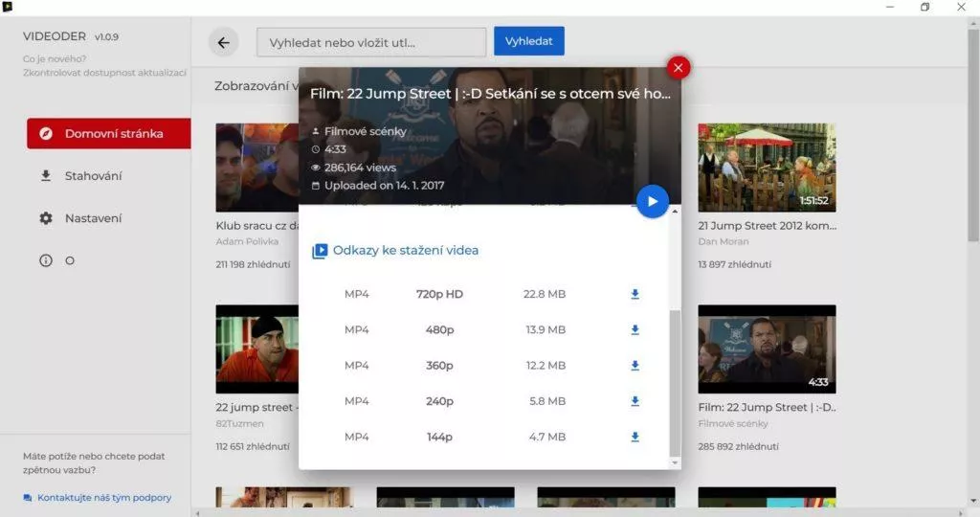Viewport: 980px width, 517px height.
Task: Select the 720p HD quality label
Action: 439,294
